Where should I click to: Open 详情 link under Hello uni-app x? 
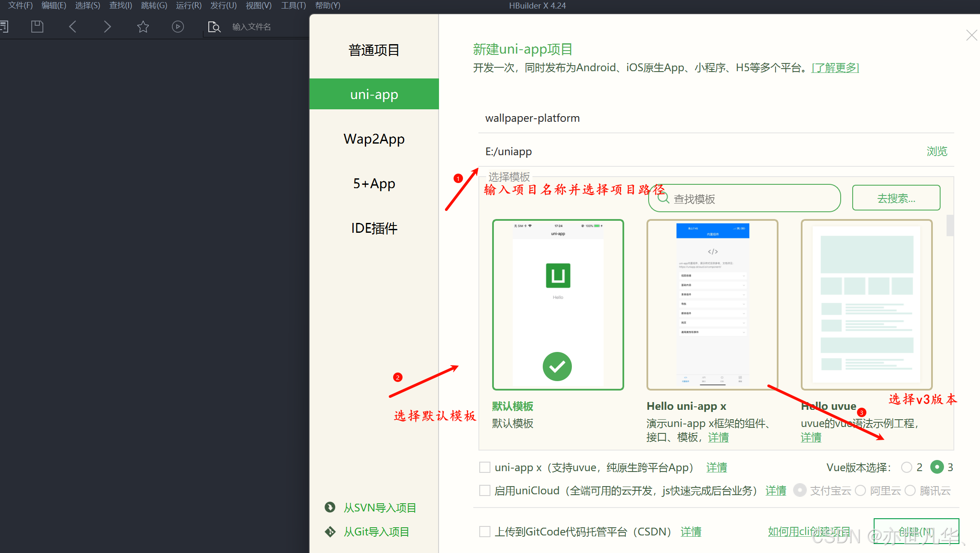pos(718,437)
